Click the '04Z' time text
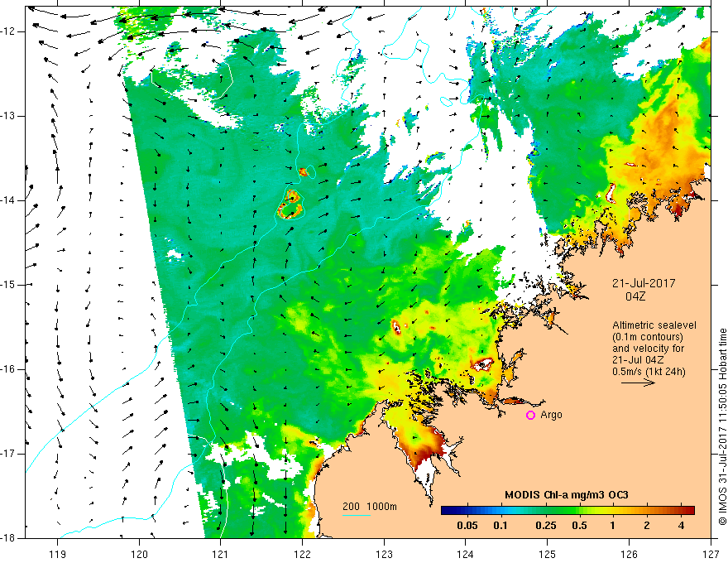Screen dimensions: 728x563 635,296
